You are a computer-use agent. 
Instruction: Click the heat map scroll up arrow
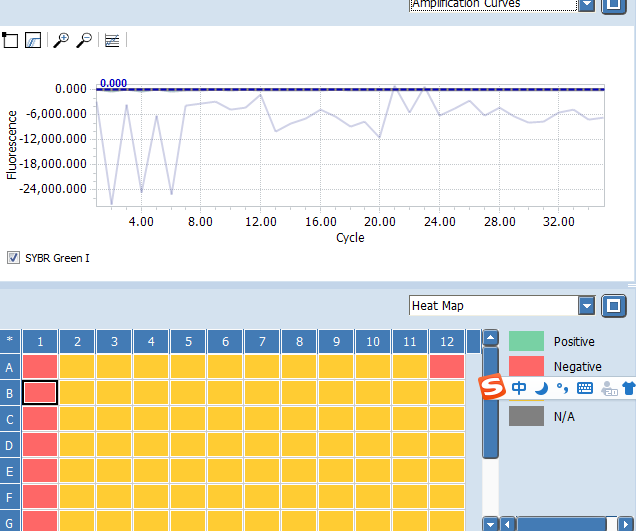click(x=490, y=338)
